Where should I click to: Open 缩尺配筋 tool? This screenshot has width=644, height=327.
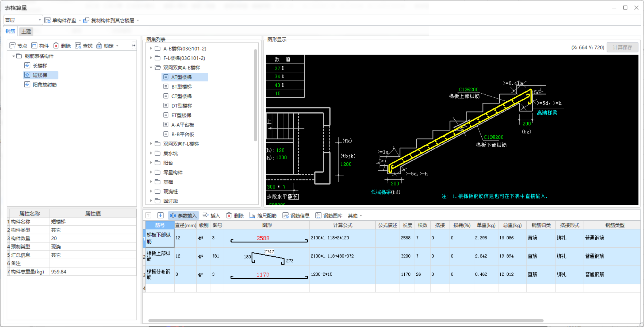pyautogui.click(x=263, y=215)
